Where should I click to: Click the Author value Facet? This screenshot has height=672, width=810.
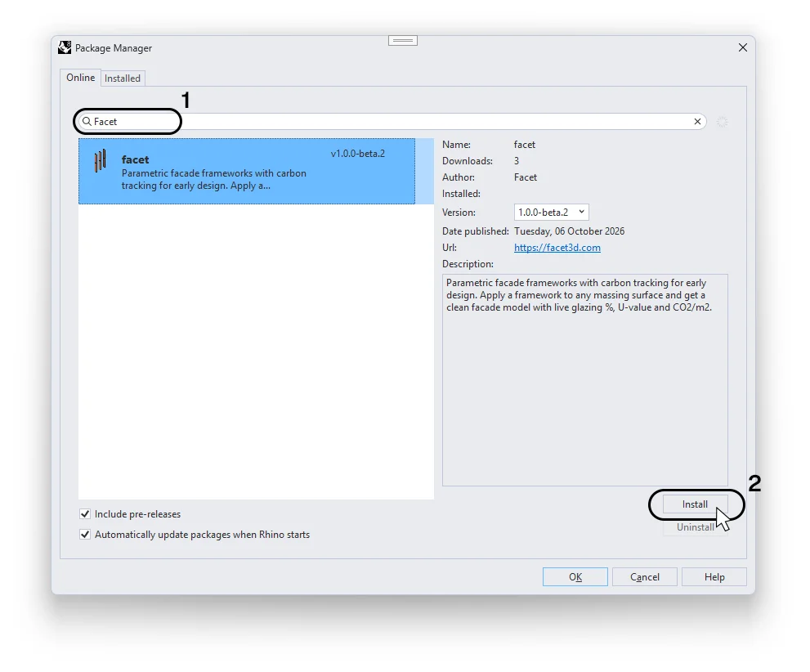(526, 177)
